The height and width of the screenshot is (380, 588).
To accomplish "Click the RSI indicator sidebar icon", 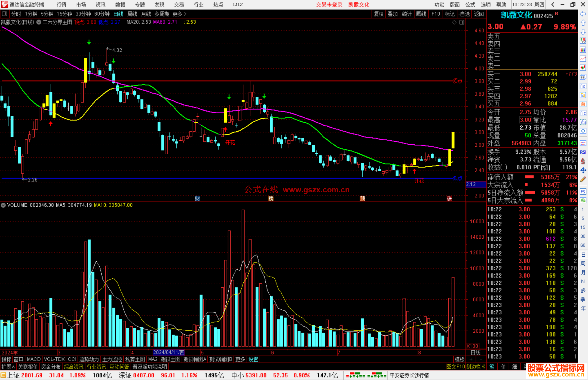I will tap(583, 152).
